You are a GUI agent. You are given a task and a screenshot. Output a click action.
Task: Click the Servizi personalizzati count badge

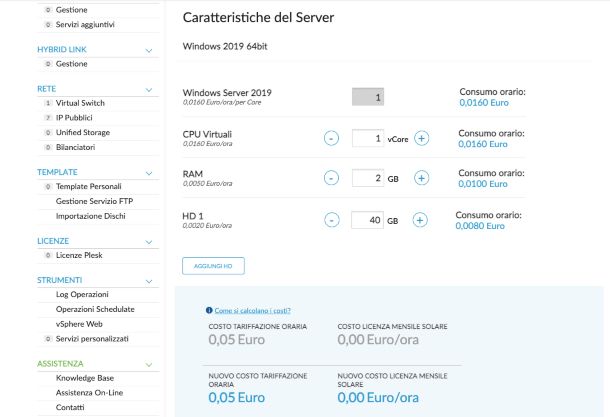[48, 339]
